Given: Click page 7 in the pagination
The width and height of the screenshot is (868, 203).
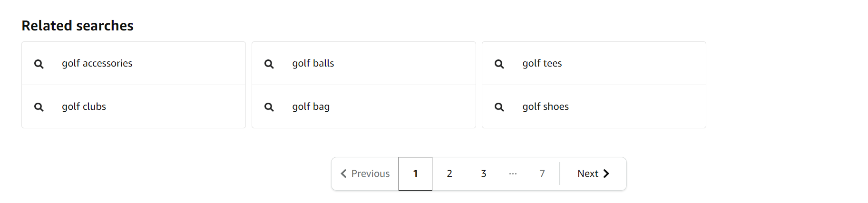Looking at the screenshot, I should [542, 174].
